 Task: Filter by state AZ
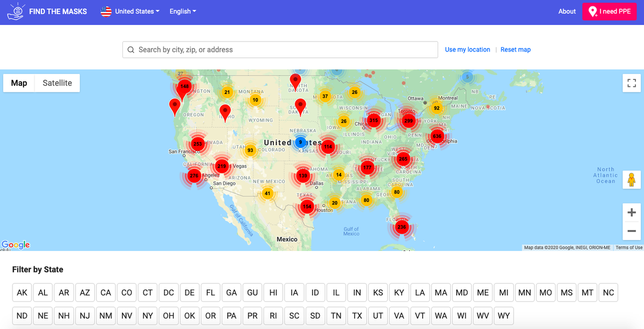[x=85, y=292]
